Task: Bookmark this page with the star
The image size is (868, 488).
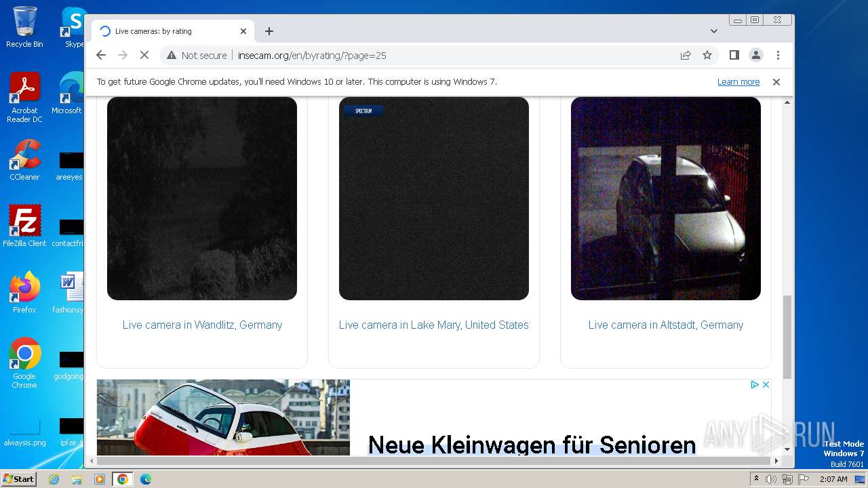Action: [707, 56]
